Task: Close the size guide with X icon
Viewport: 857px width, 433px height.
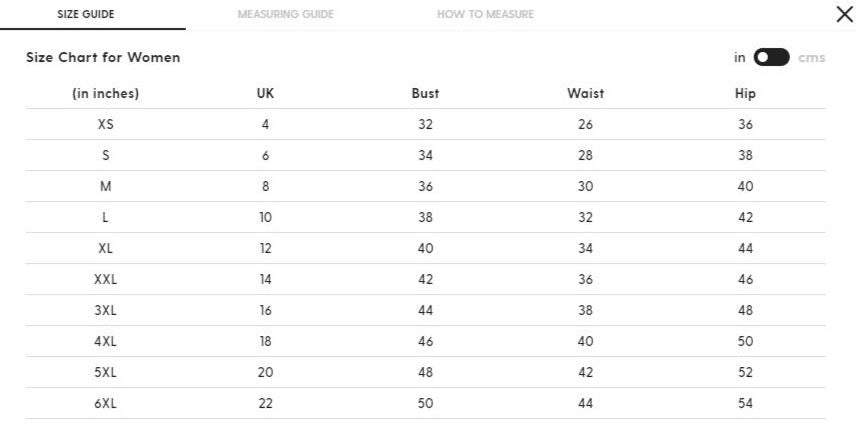Action: pos(844,14)
